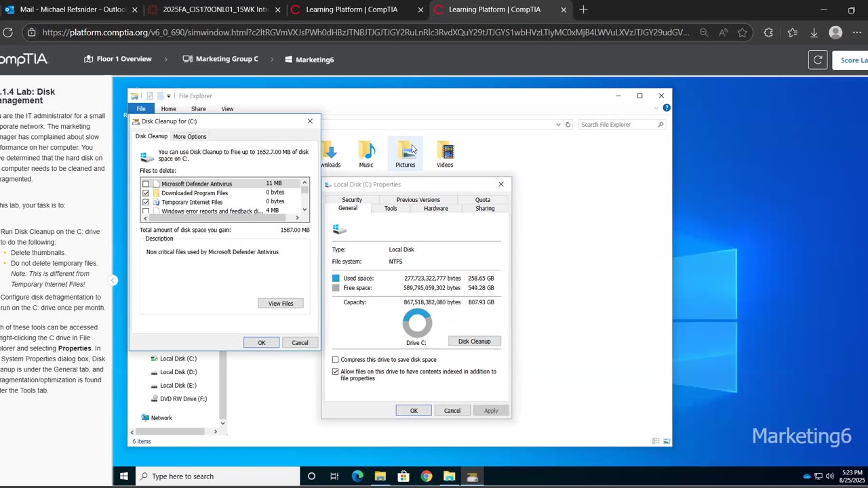The height and width of the screenshot is (488, 868).
Task: Uncheck the Downloaded Program Files checkbox
Action: [146, 193]
